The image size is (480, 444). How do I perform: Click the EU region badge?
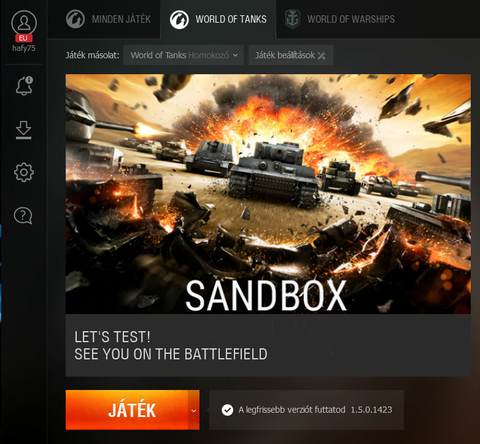24,38
